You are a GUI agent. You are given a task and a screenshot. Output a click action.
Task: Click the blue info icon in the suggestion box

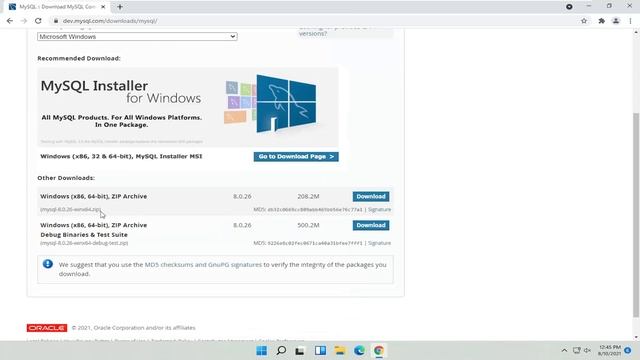click(48, 264)
